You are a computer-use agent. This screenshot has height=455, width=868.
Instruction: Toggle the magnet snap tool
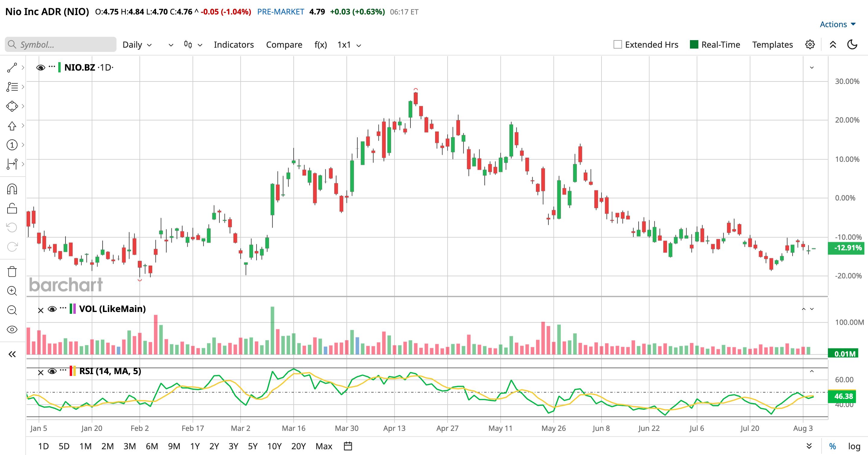(12, 189)
